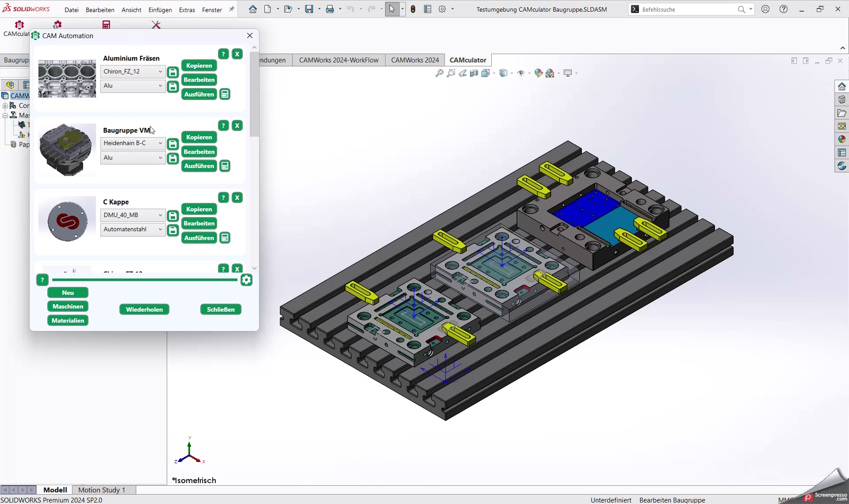Open the DMU_40_MB machine dropdown
Screen dimensions: 849x504
pyautogui.click(x=133, y=215)
